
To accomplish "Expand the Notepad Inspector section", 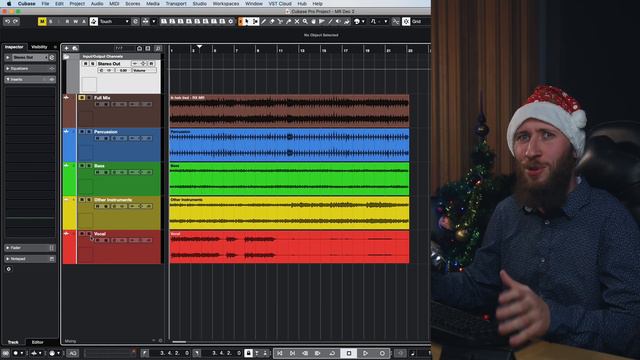I will coord(8,259).
